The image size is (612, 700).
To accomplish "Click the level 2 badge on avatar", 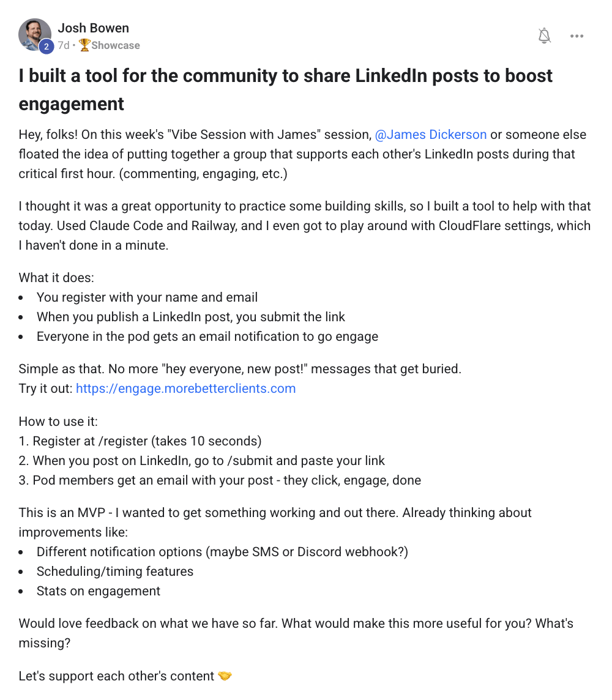I will tap(45, 47).
